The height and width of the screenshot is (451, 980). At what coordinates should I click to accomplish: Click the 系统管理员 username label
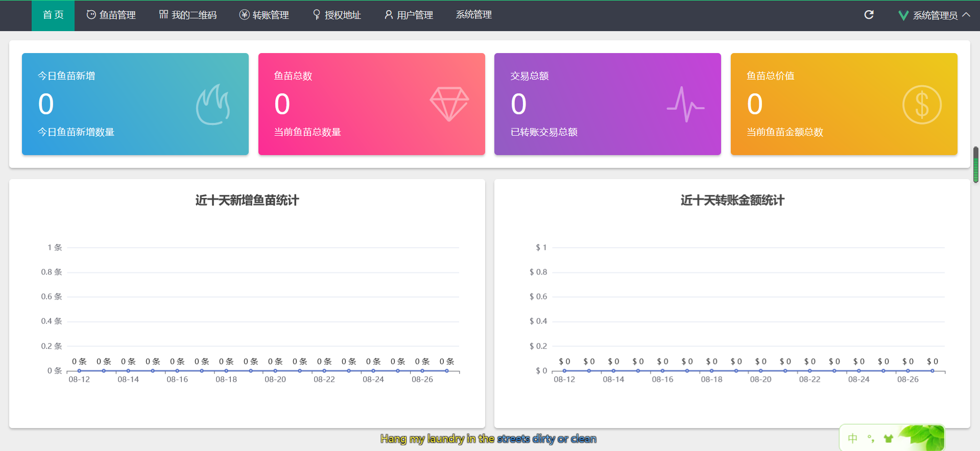(935, 15)
